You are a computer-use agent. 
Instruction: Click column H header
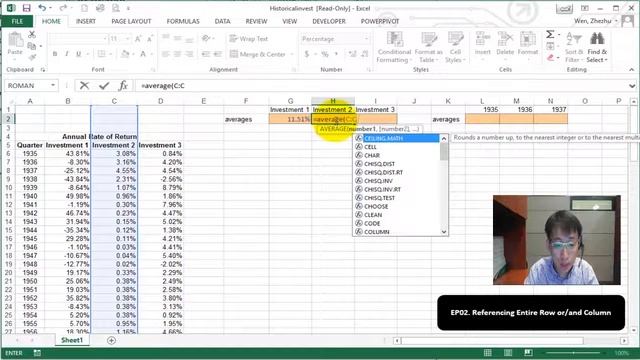333,101
